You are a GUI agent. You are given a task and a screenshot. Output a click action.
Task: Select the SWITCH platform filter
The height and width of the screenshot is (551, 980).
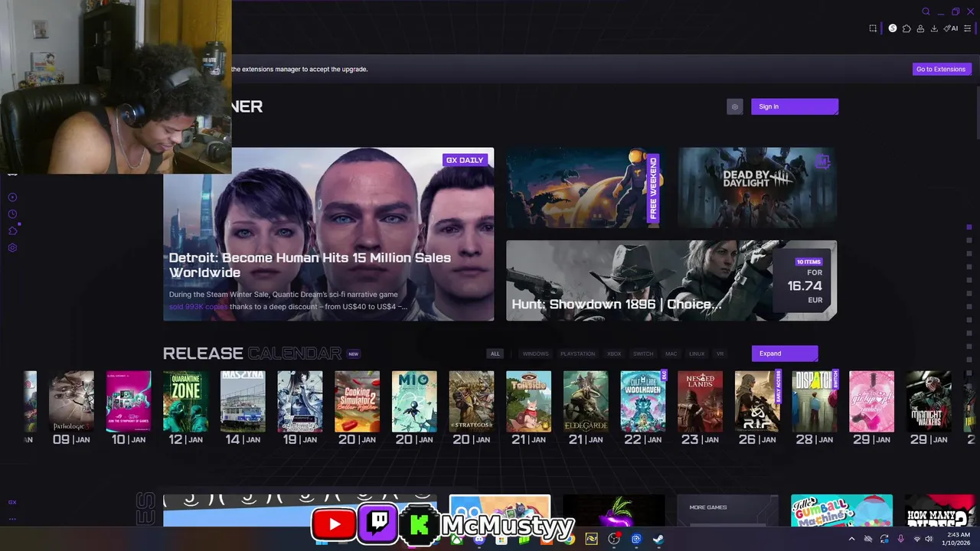[x=643, y=354]
